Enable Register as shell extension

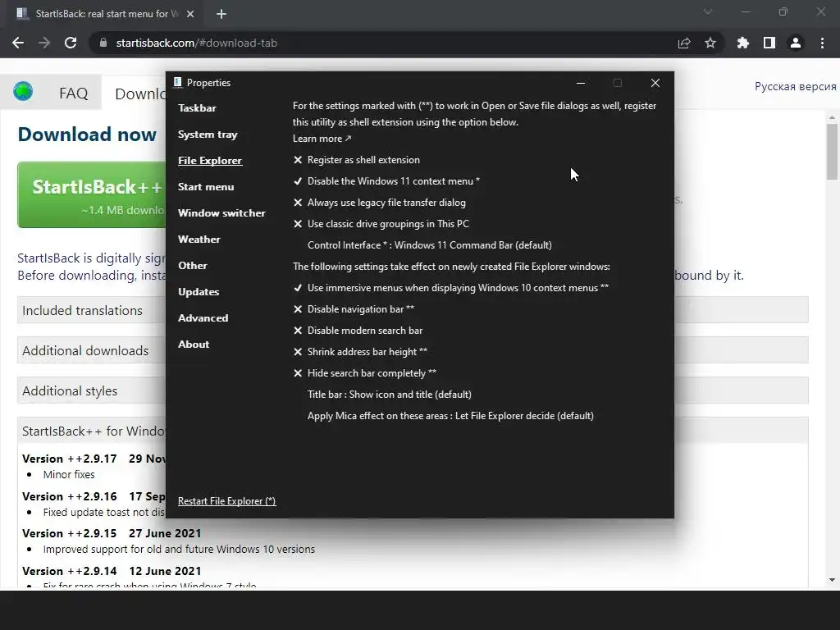tap(357, 160)
